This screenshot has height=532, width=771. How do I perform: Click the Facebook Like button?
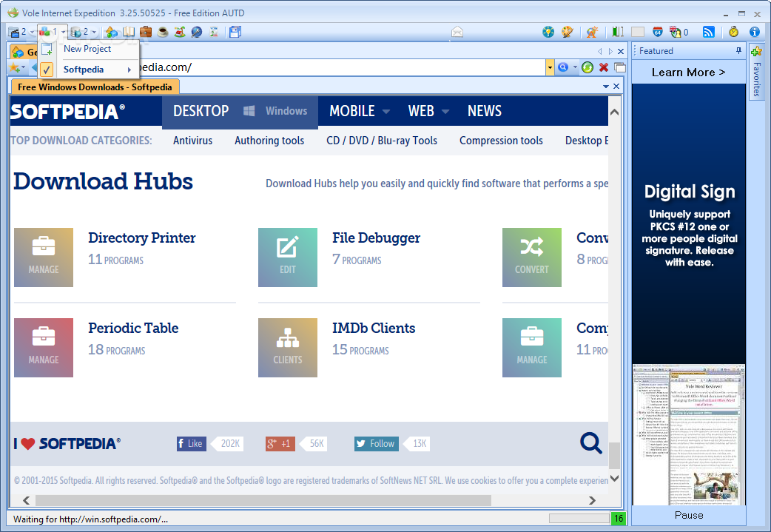(x=192, y=443)
